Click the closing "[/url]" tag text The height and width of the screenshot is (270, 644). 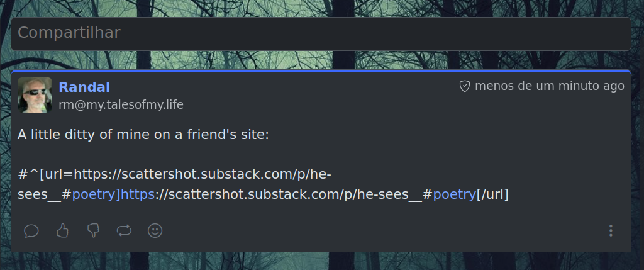(492, 194)
